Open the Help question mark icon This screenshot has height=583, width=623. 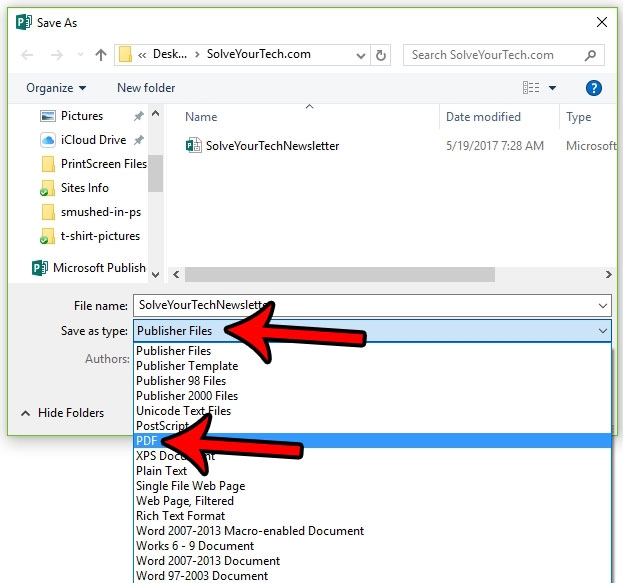594,88
